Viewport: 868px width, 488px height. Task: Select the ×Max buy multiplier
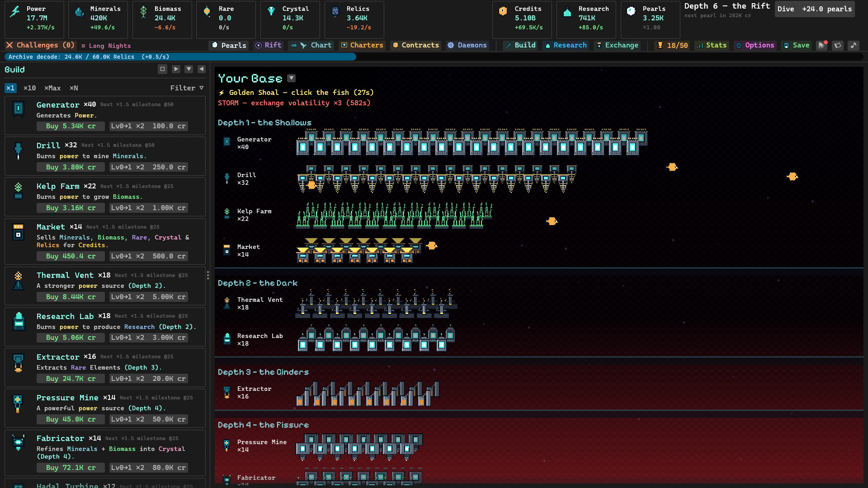pos(52,88)
